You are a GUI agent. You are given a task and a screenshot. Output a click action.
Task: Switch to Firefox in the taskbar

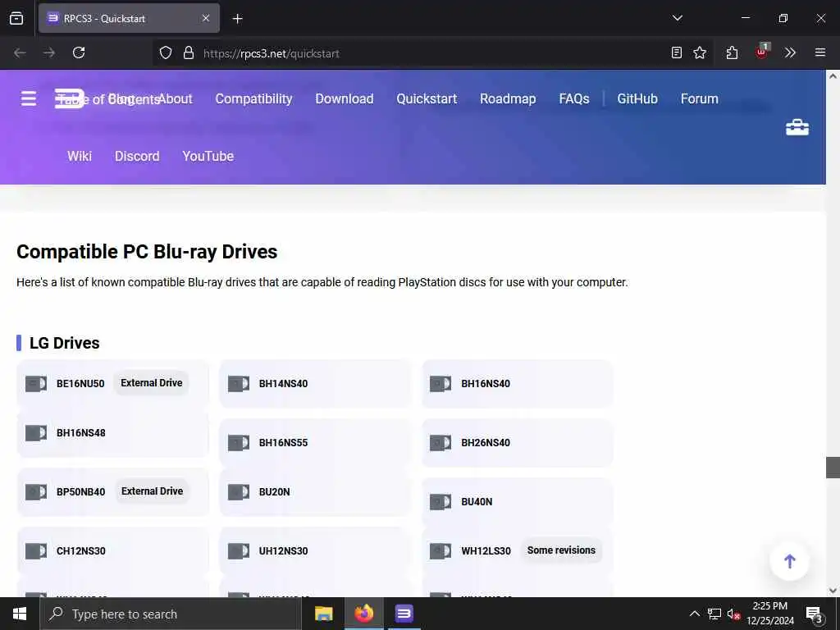tap(363, 614)
